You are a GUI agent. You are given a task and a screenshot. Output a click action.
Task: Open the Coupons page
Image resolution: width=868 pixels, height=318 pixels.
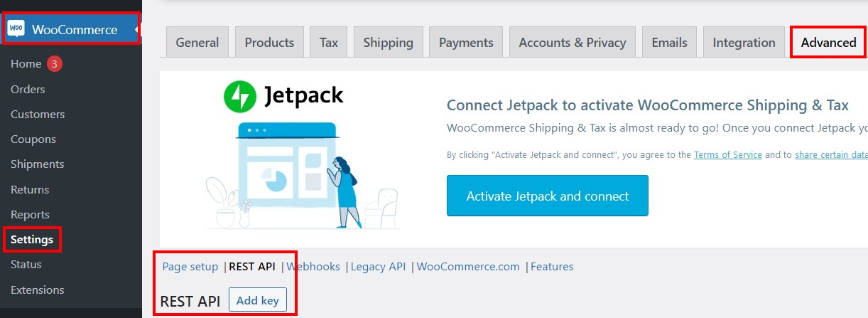(x=33, y=139)
